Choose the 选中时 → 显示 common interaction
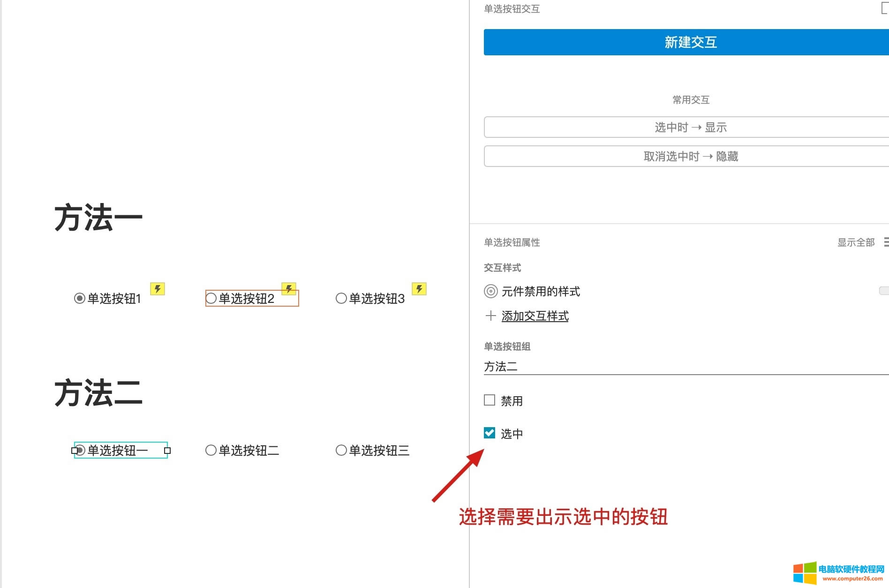The image size is (889, 588). 686,127
